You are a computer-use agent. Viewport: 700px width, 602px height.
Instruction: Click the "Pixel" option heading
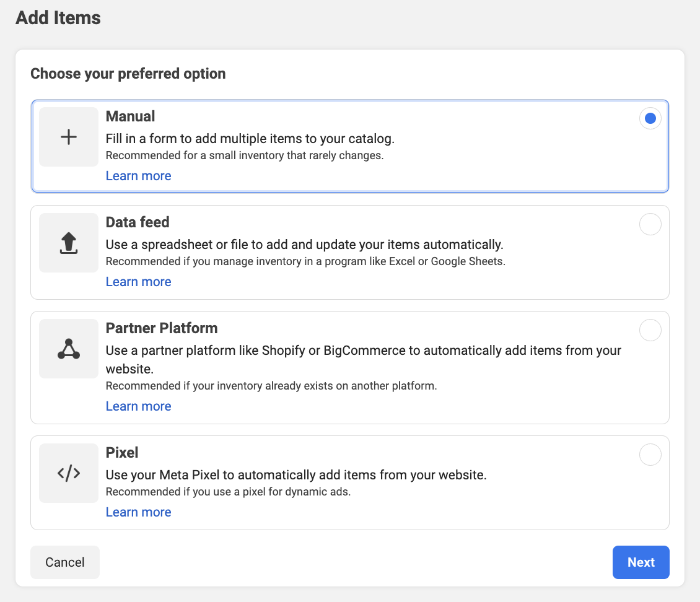pyautogui.click(x=122, y=453)
